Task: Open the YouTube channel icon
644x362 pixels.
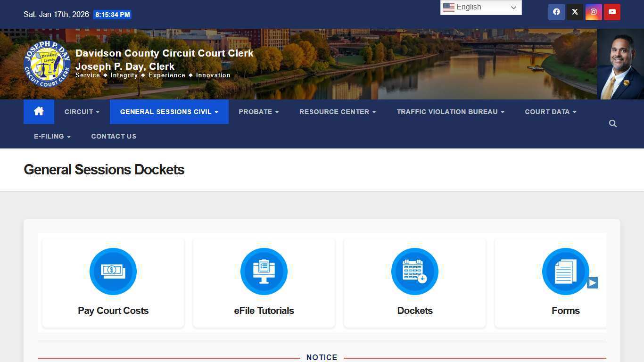Action: (x=612, y=12)
